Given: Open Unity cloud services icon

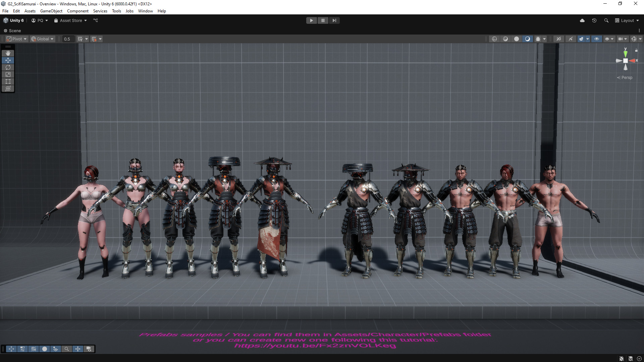Looking at the screenshot, I should point(582,20).
